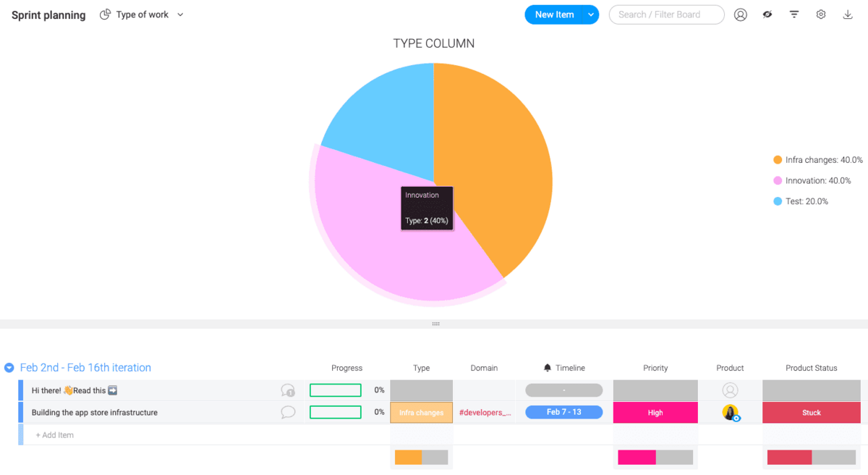Open conversation bubble for Building app store row
Viewport: 868px width, 475px height.
pos(288,412)
